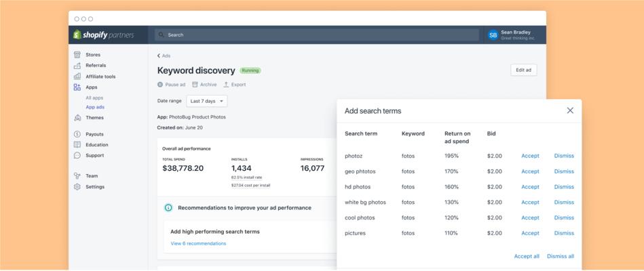Dismiss the cool photos search term
This screenshot has height=271, width=644.
[564, 217]
